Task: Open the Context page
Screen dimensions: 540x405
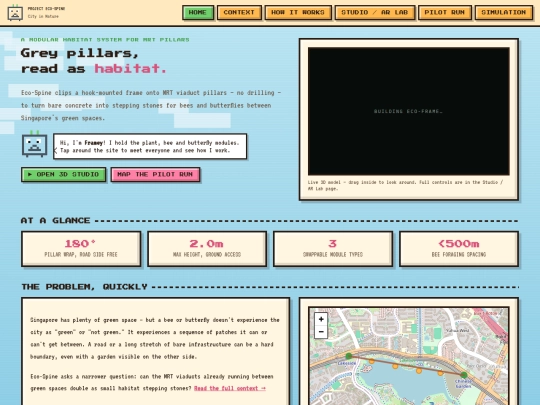Action: tap(239, 13)
